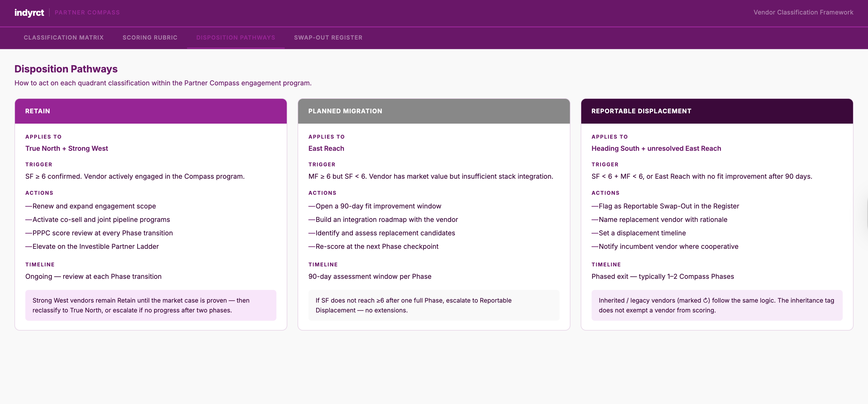Switch to the Scoring Rubric tab

click(x=150, y=38)
